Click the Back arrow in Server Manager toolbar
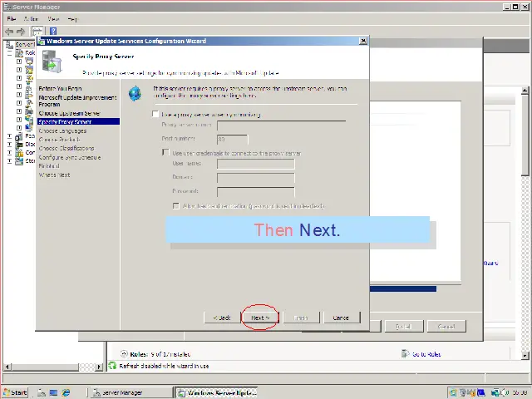Image resolution: width=532 pixels, height=399 pixels. coord(9,32)
